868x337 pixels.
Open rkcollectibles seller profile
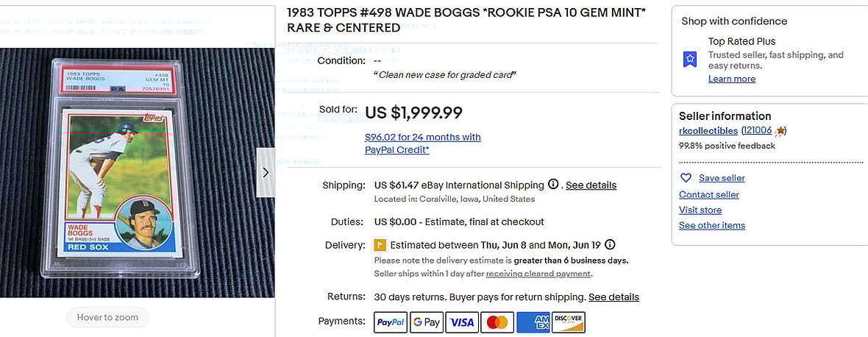click(708, 131)
